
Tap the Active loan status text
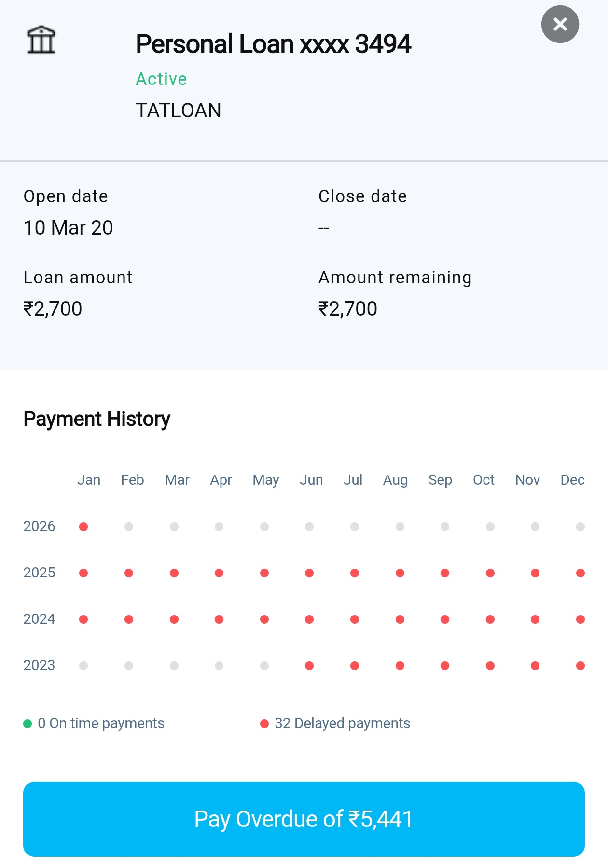[161, 79]
